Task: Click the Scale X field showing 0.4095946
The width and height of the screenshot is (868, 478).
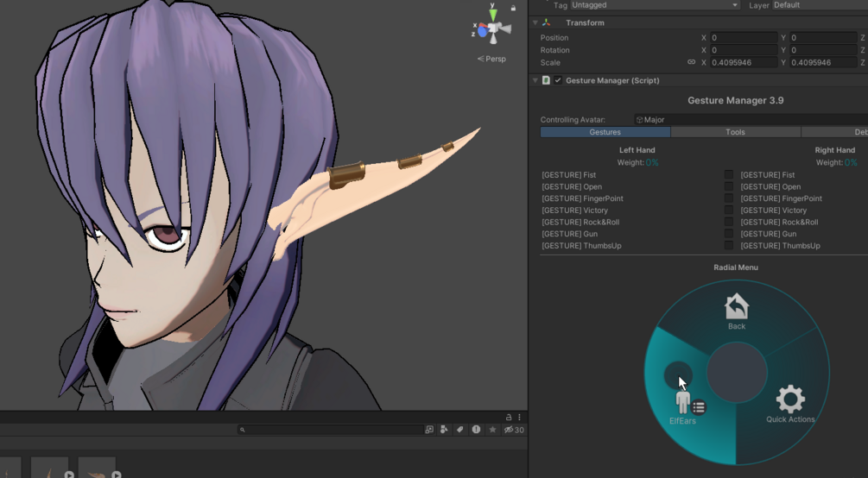Action: coord(744,62)
